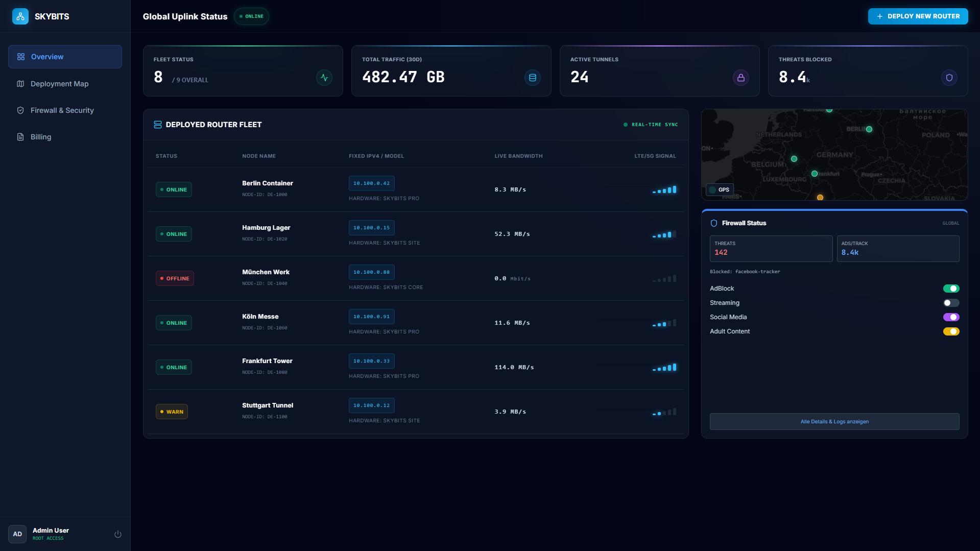The height and width of the screenshot is (551, 980).
Task: Open Alle Details & Logs anzeigen
Action: point(834,421)
